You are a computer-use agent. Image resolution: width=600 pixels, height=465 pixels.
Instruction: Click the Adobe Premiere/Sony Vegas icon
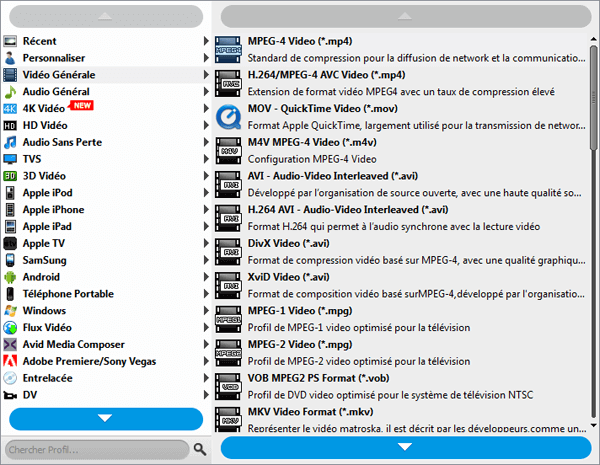click(x=10, y=361)
